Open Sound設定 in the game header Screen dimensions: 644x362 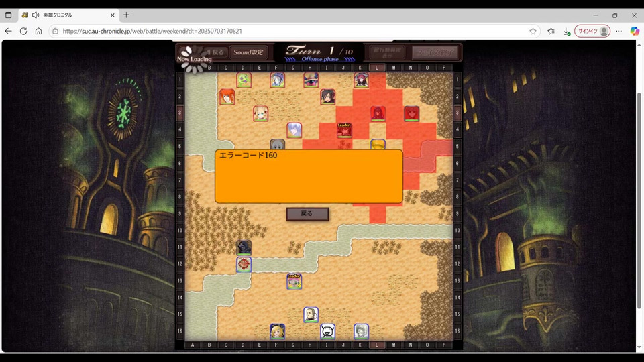[248, 52]
